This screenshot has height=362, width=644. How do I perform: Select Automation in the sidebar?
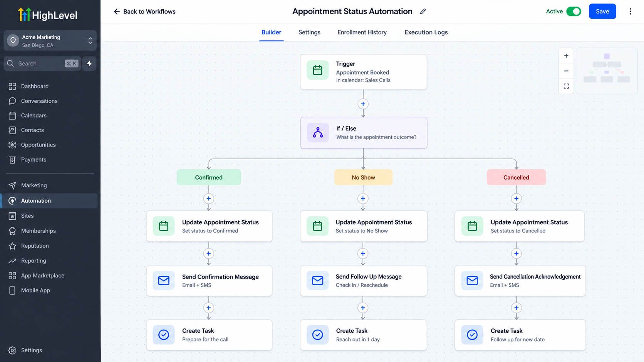50,201
